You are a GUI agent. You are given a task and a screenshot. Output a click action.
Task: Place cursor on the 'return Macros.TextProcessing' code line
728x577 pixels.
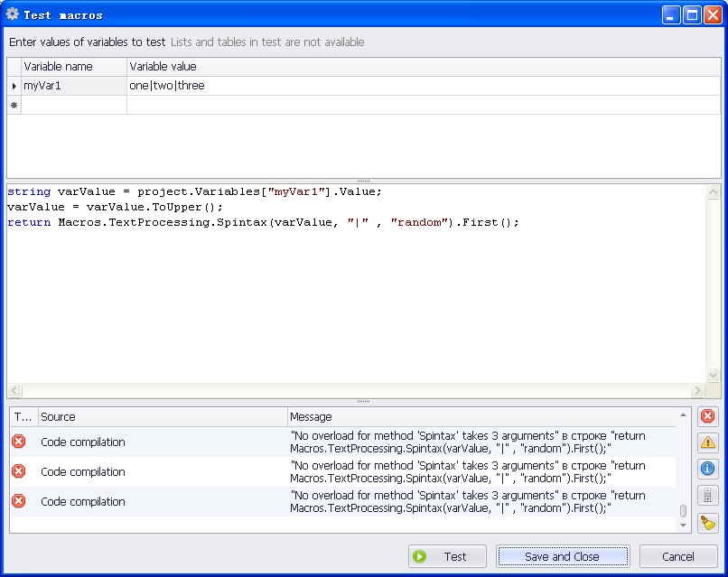click(x=263, y=222)
